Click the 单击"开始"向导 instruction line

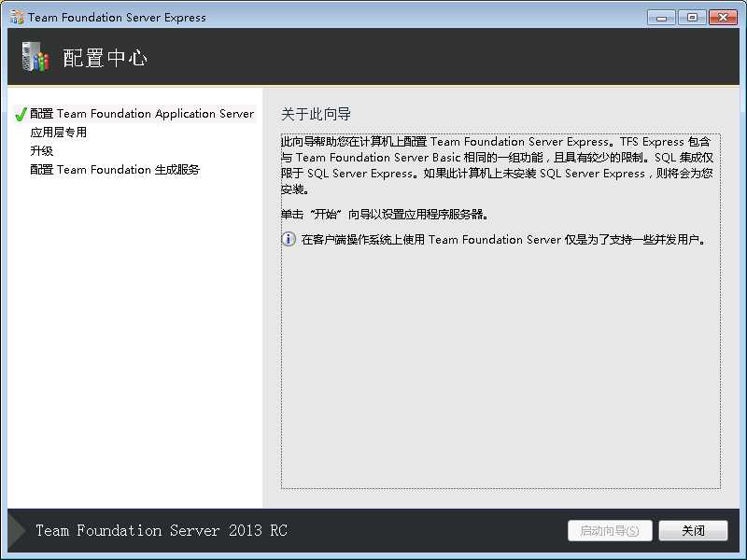tap(385, 215)
